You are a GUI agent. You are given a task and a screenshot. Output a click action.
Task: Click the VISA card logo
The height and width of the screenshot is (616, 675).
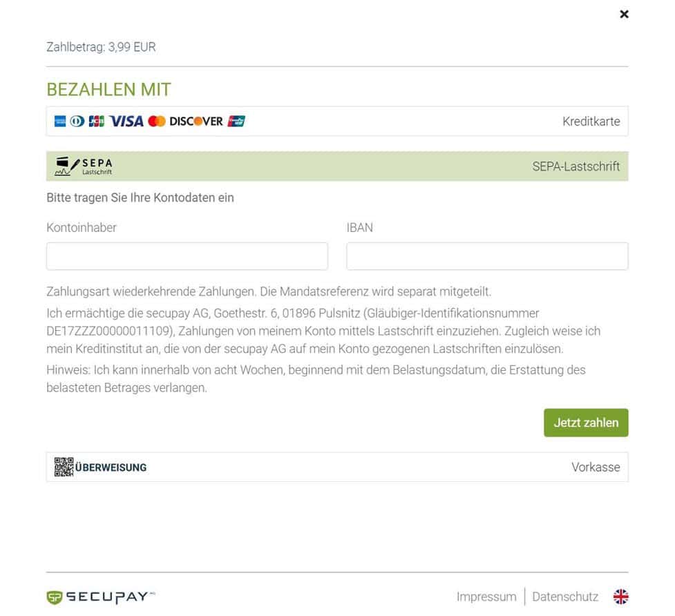tap(126, 122)
